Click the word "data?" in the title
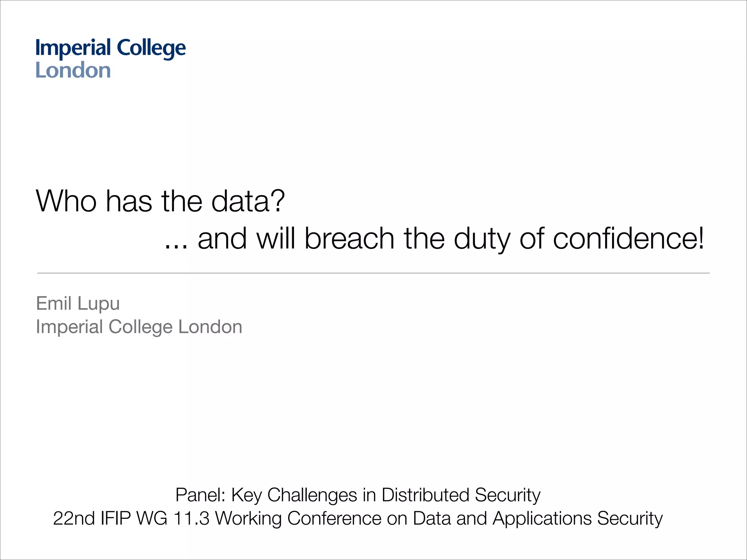The image size is (747, 560). (248, 201)
